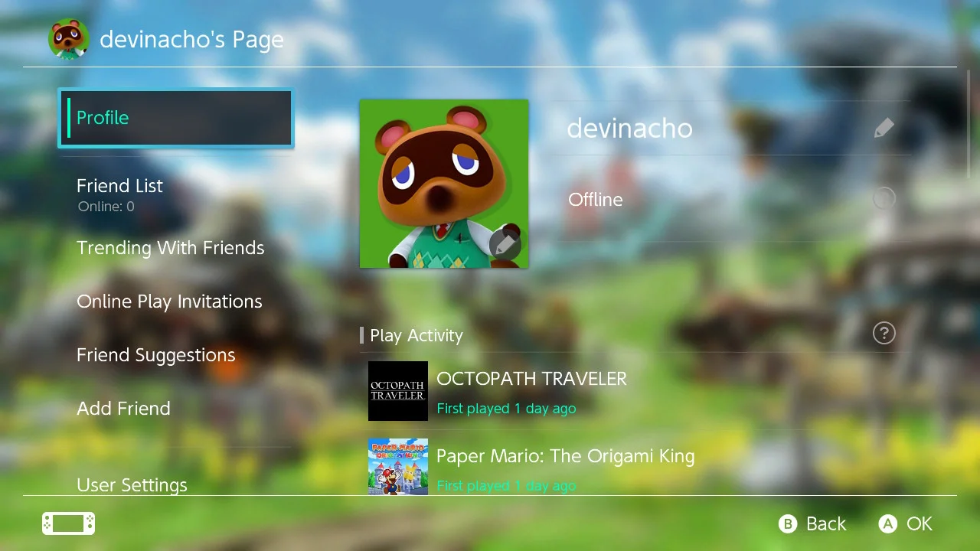The image size is (980, 551).
Task: Click the Back label
Action: pos(826,523)
